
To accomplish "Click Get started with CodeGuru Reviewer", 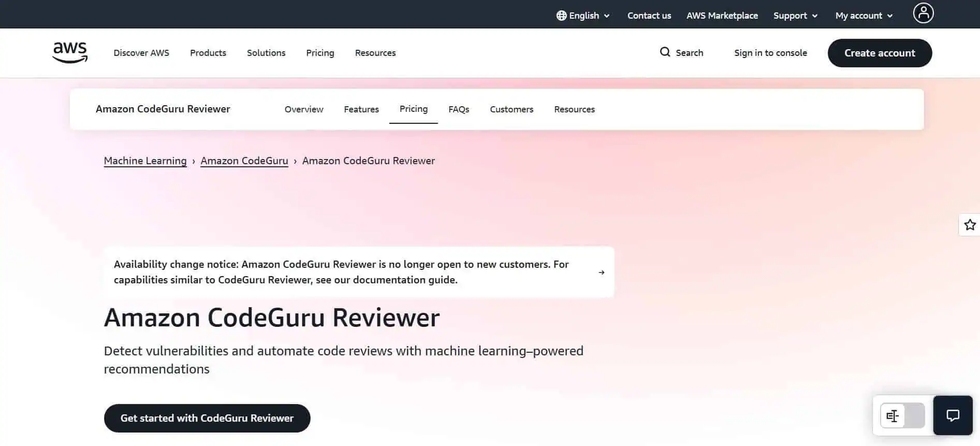I will click(x=207, y=418).
